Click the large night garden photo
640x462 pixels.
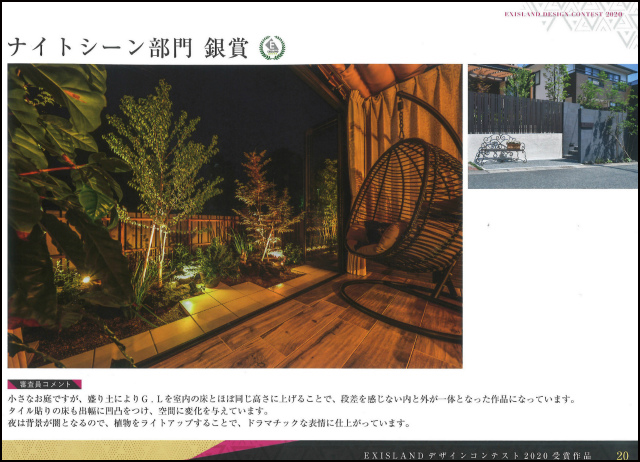click(x=235, y=216)
